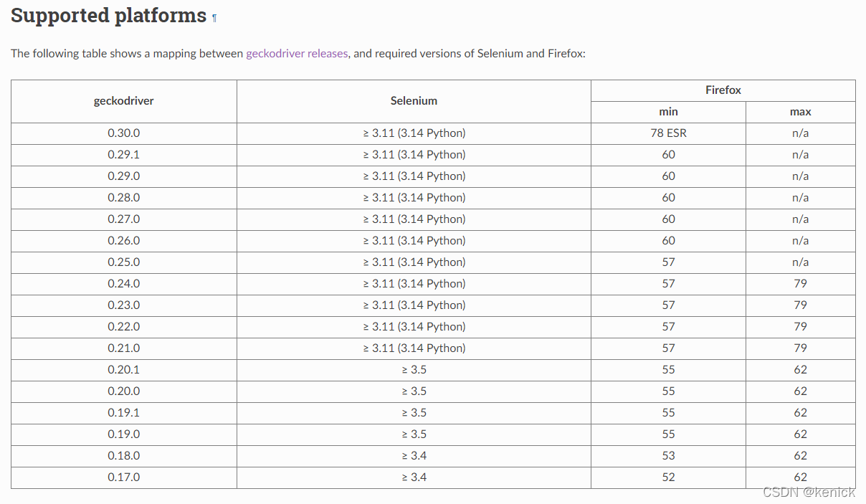Viewport: 866px width, 504px height.
Task: Select geckodriver version 0.20.1 cell
Action: coord(124,370)
